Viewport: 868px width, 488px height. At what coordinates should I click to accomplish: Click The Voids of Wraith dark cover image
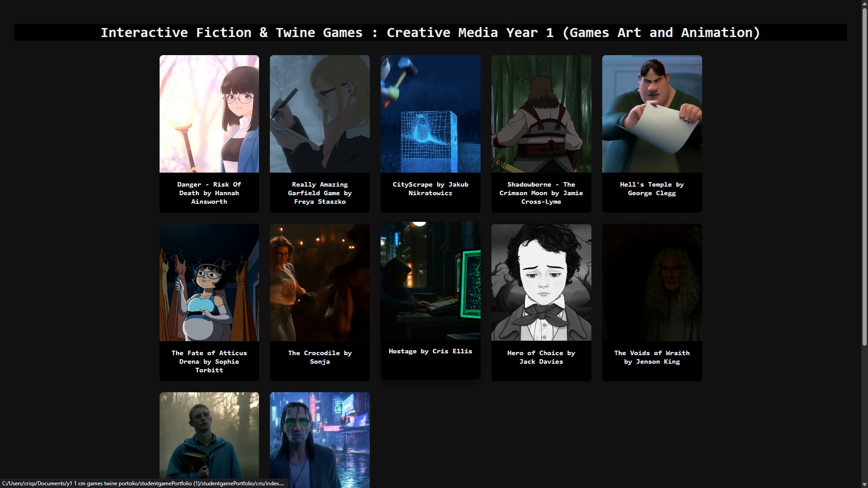tap(652, 282)
